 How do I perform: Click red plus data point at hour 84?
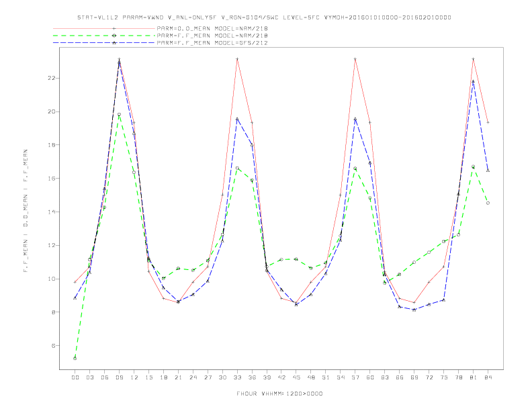click(x=488, y=122)
